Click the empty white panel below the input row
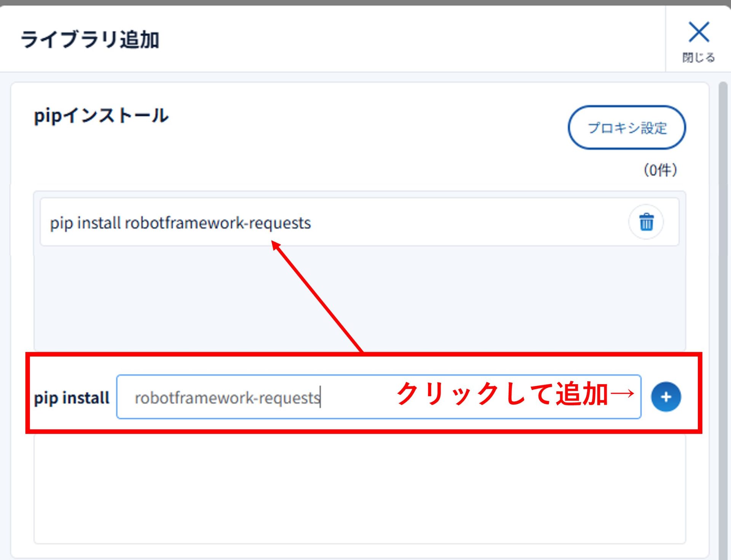This screenshot has height=560, width=731. click(x=359, y=491)
